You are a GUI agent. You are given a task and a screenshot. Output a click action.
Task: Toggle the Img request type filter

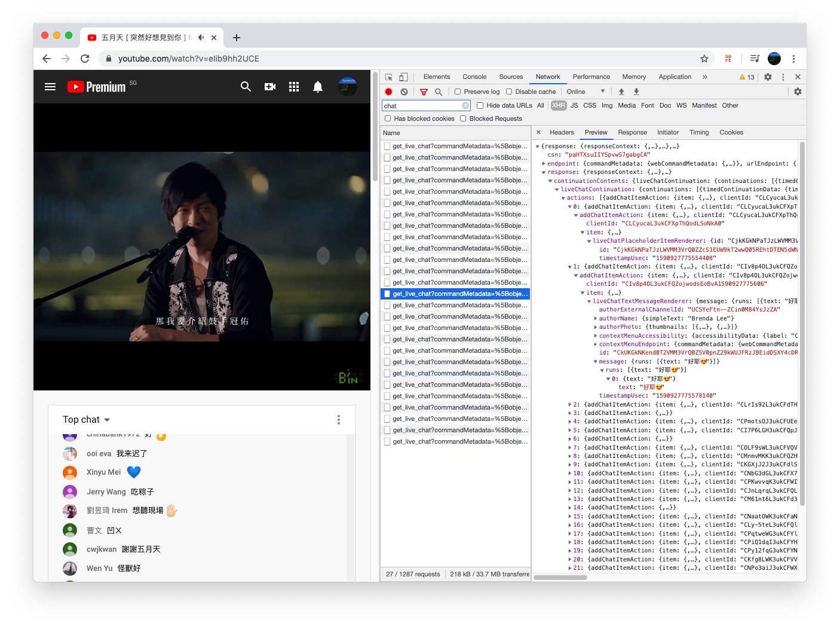(607, 106)
